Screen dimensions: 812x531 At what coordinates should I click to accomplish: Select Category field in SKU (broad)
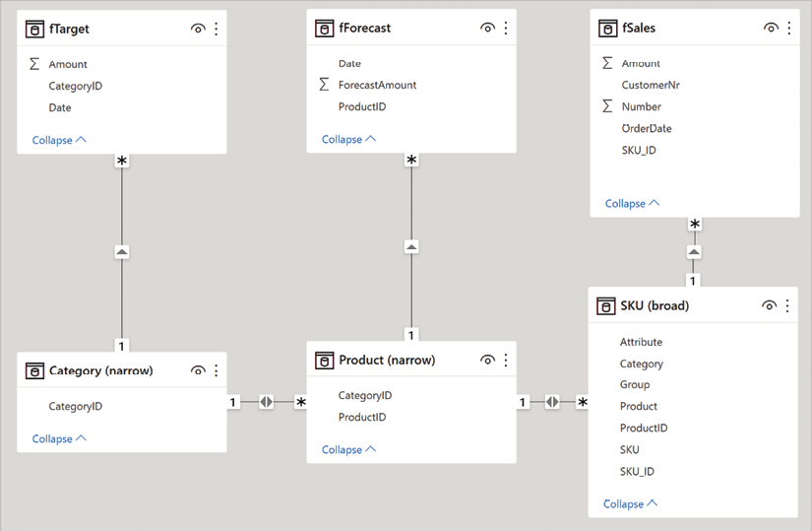coord(642,365)
